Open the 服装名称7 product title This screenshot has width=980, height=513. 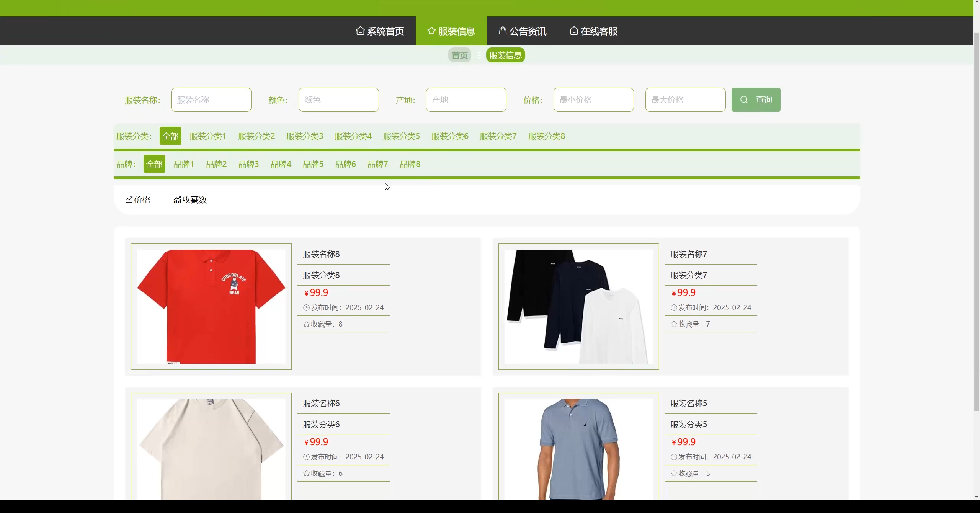pyautogui.click(x=688, y=254)
